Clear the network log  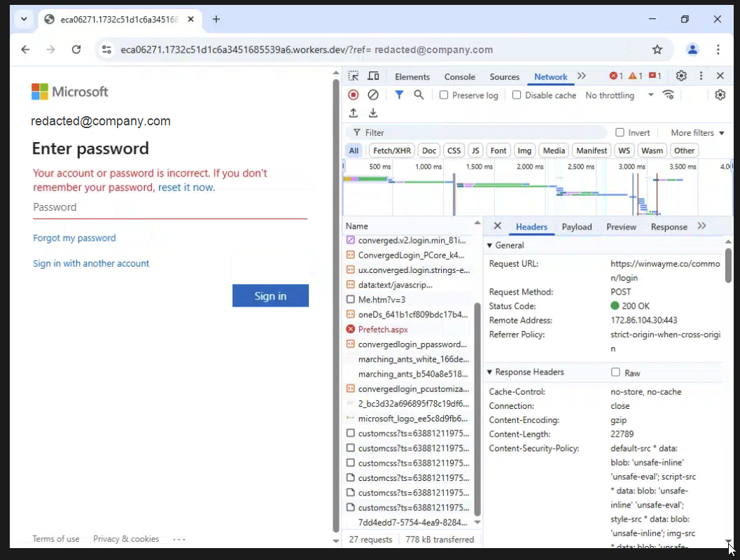tap(373, 94)
